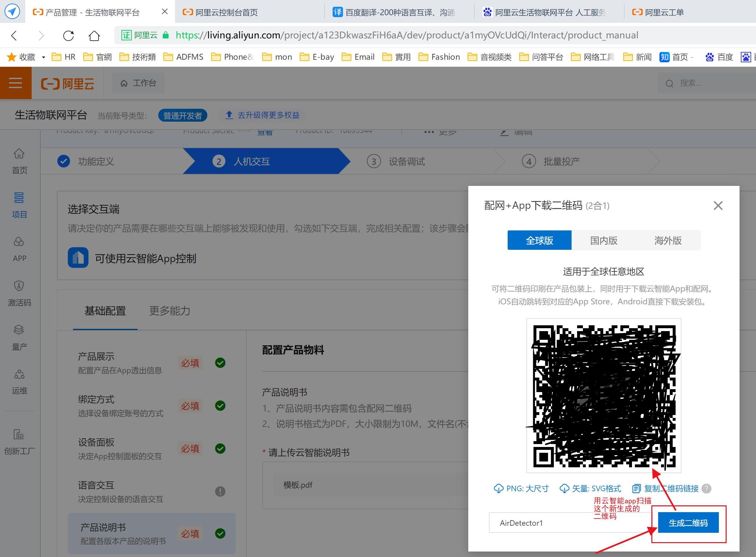Switch to 阿里云生活物联网平台 人工服务 tab
756x557 pixels.
click(x=549, y=12)
